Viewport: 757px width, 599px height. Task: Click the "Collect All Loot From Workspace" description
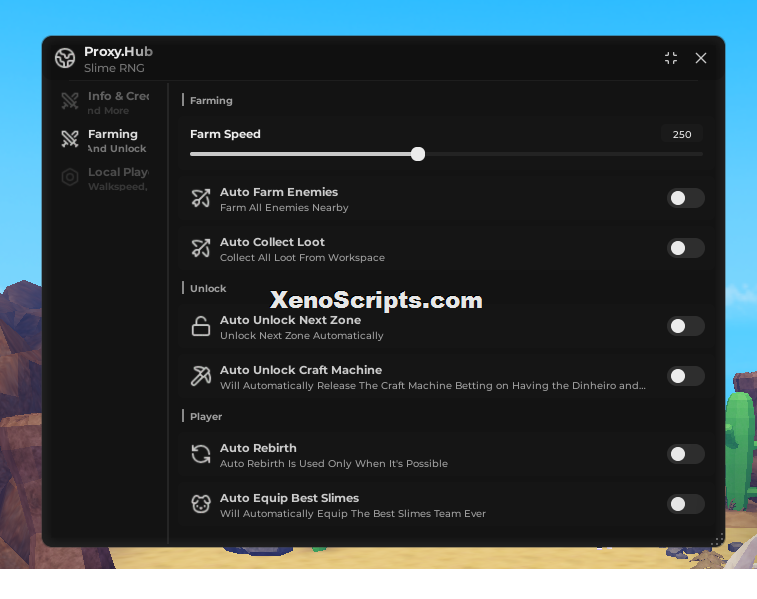pyautogui.click(x=302, y=258)
